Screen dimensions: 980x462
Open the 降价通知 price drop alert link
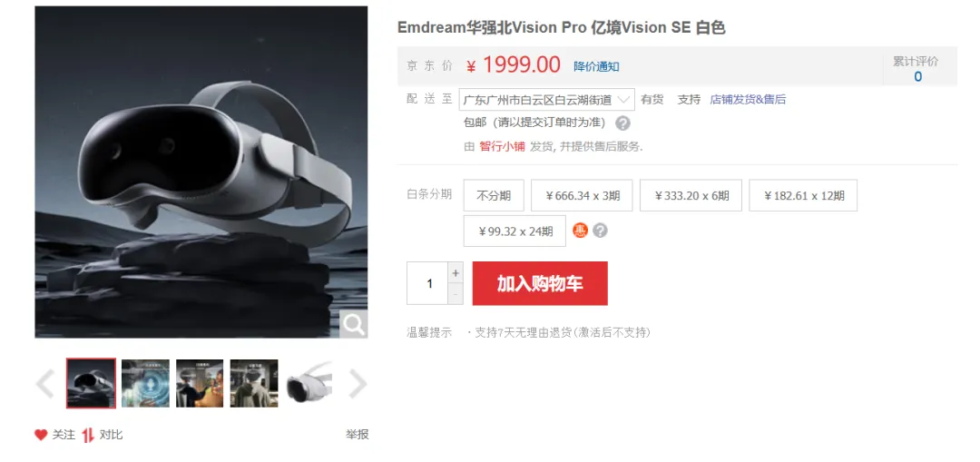[x=596, y=66]
